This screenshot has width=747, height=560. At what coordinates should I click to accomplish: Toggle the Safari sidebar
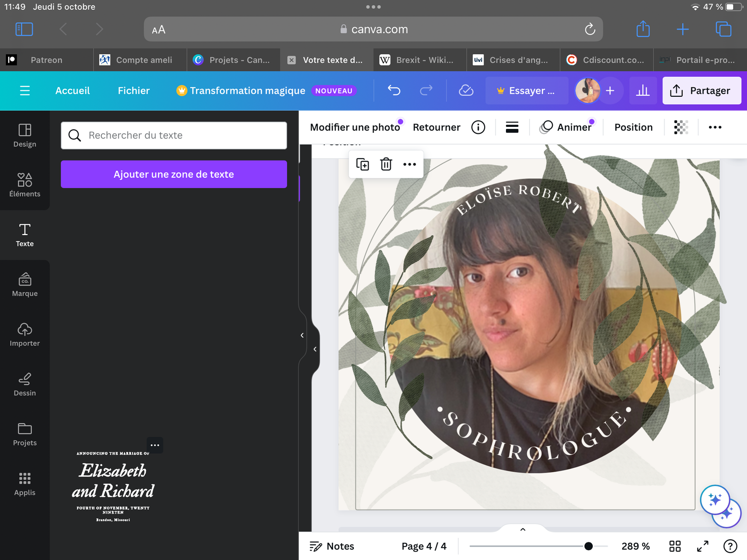24,29
